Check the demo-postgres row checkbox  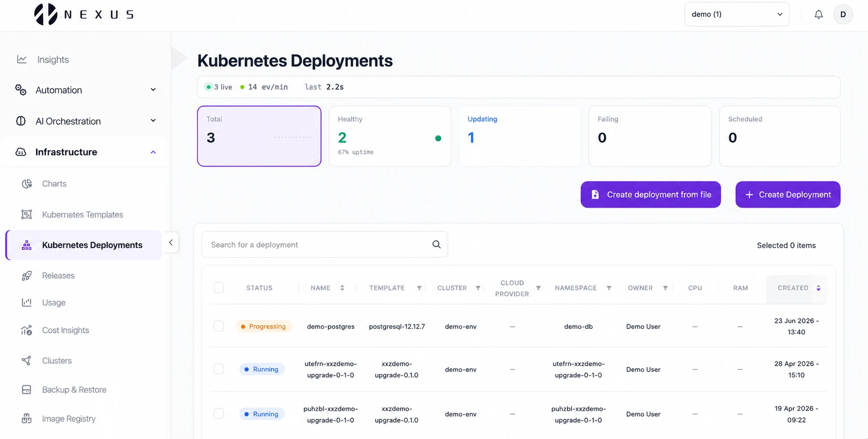(x=219, y=326)
